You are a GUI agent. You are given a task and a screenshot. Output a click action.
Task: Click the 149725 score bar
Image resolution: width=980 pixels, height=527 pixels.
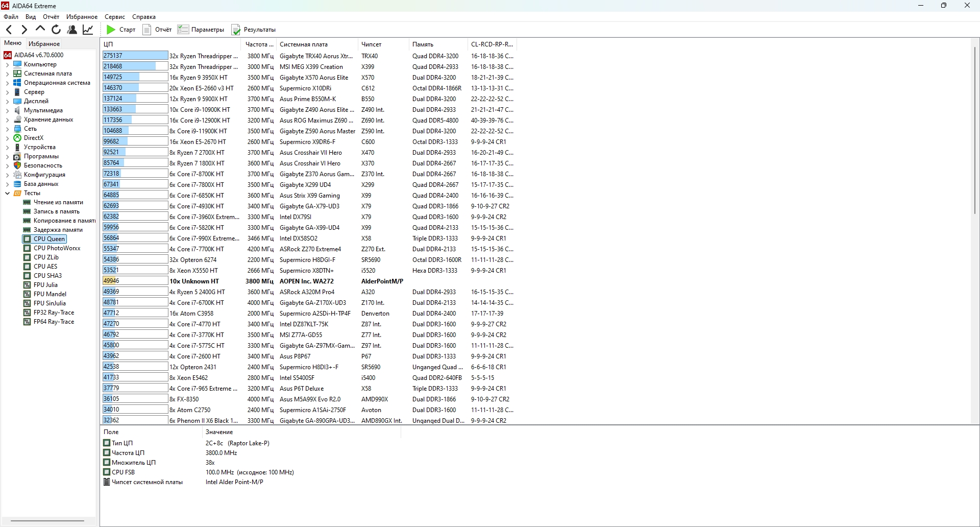coord(135,77)
